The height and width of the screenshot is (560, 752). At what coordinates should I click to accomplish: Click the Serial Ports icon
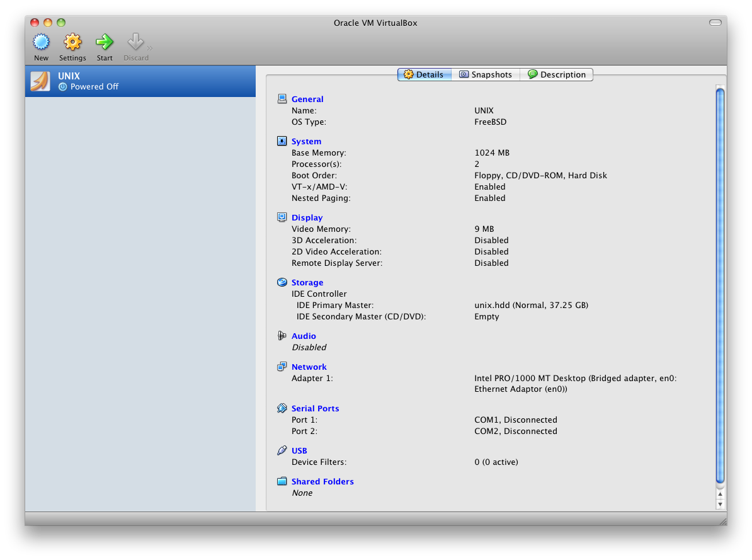coord(282,408)
